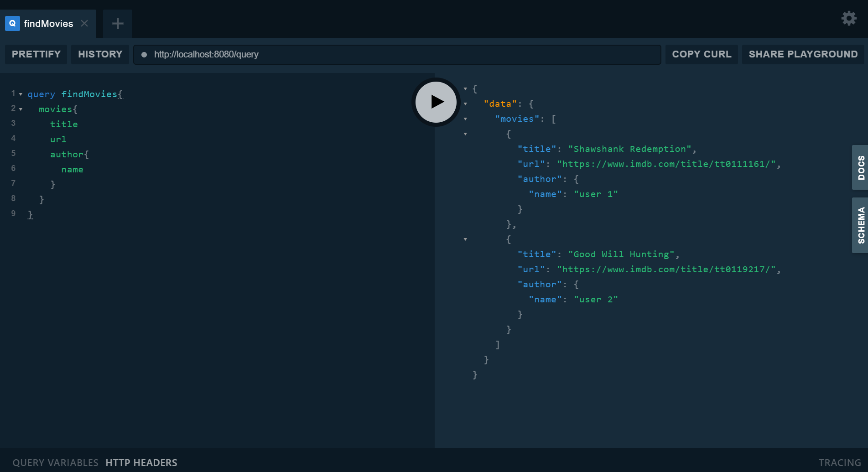Click the Q icon on findMovies tab
Viewport: 868px width, 472px height.
tap(12, 23)
